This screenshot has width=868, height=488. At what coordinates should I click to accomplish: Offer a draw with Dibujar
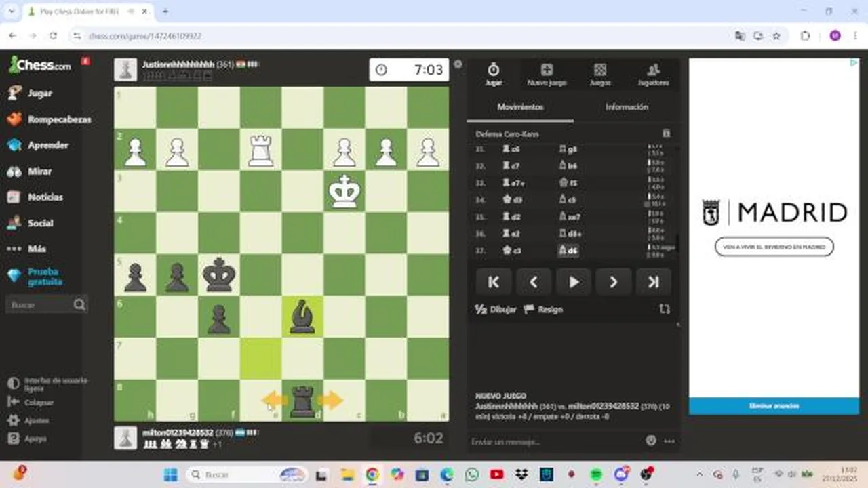496,309
